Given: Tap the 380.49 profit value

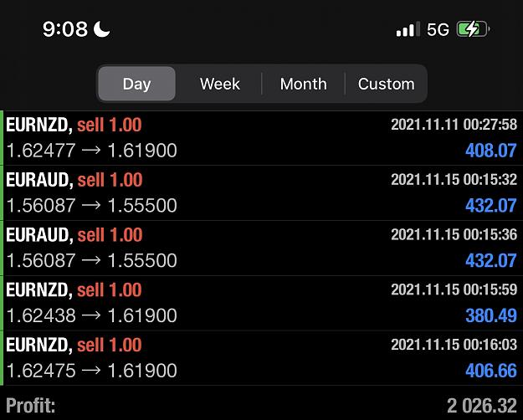Looking at the screenshot, I should click(491, 315).
